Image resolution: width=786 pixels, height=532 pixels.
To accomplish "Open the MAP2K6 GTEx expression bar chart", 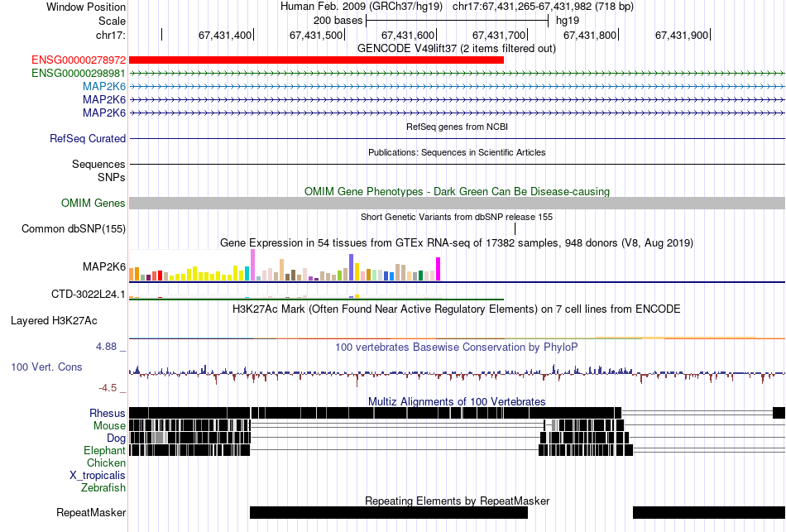I will point(285,266).
